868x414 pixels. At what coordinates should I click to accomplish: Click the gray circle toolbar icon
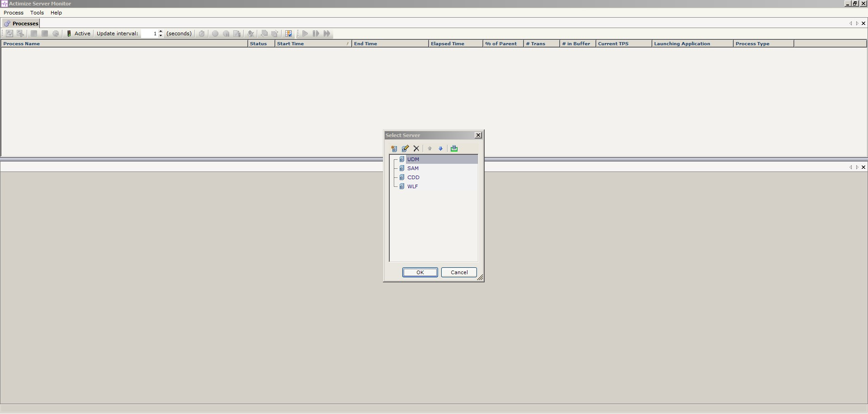pos(215,33)
